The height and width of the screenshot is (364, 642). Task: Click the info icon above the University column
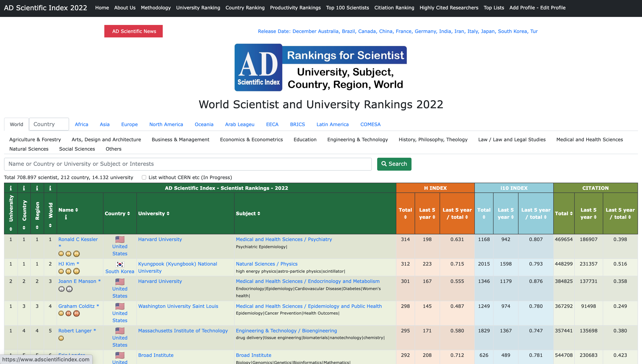coord(11,188)
